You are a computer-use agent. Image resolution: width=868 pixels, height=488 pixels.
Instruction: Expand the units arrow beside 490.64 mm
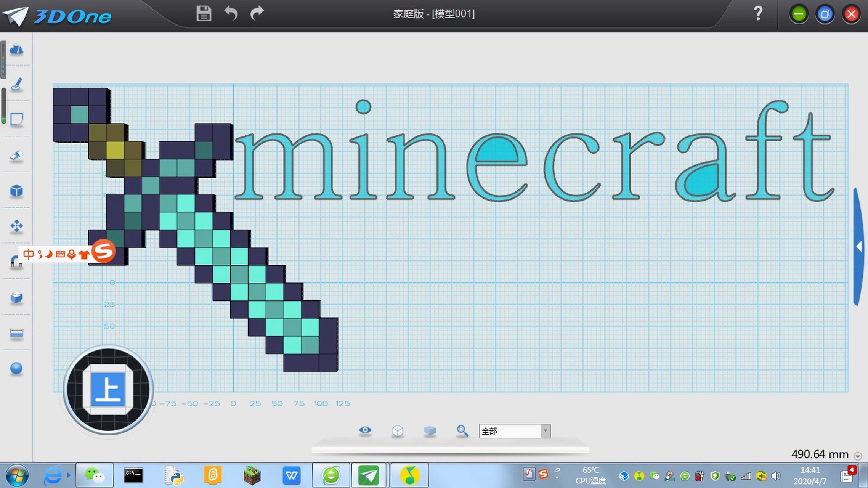pos(858,456)
